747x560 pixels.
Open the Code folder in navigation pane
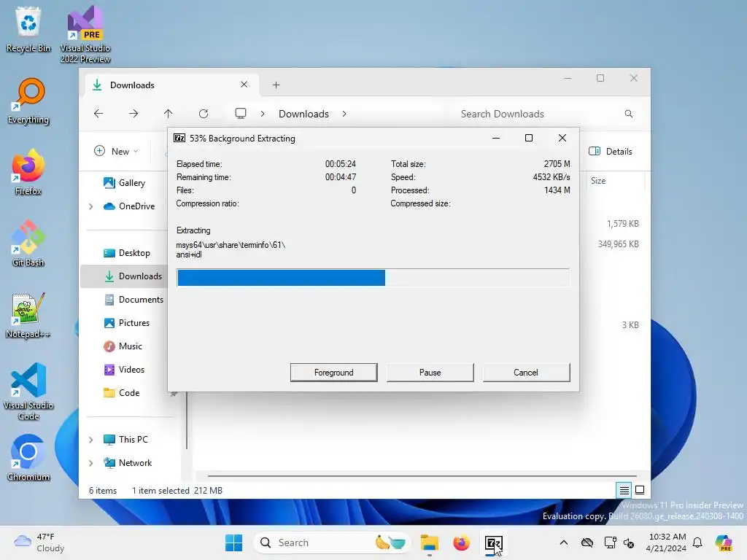click(x=121, y=393)
